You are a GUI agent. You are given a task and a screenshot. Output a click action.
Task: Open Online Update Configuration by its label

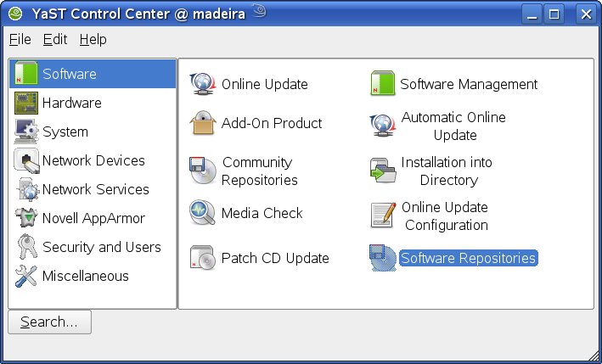pyautogui.click(x=445, y=216)
